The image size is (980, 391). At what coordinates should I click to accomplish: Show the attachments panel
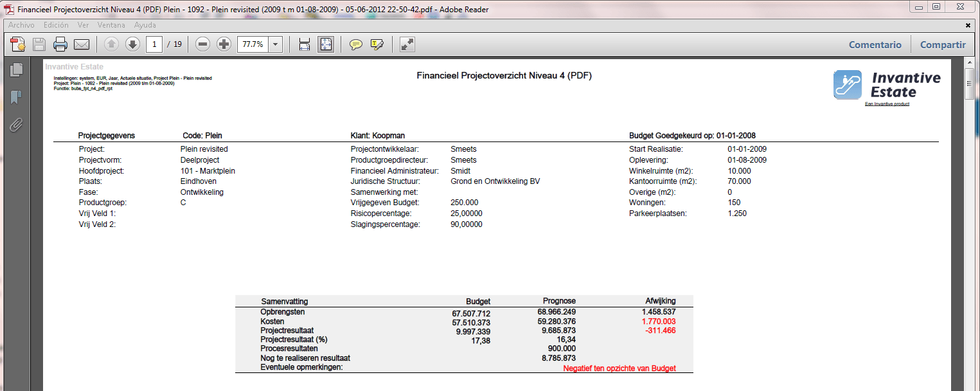[16, 125]
